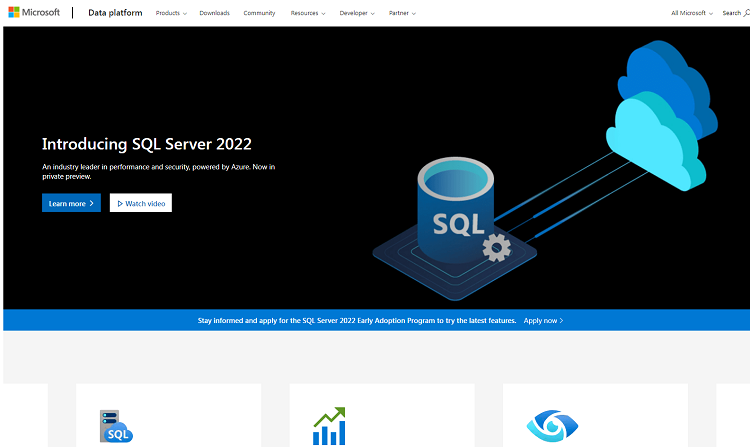This screenshot has height=447, width=750.
Task: Expand the Products dropdown menu
Action: click(x=171, y=13)
